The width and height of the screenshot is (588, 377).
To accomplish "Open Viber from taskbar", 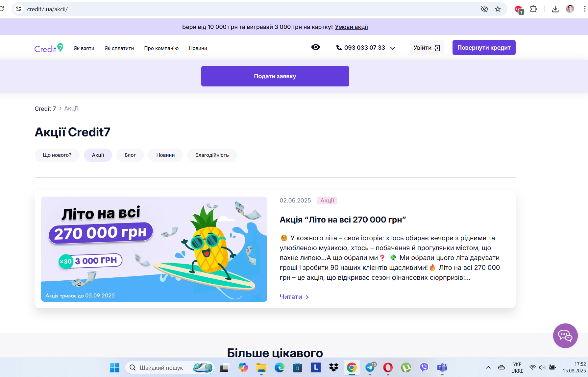I will pos(424,367).
